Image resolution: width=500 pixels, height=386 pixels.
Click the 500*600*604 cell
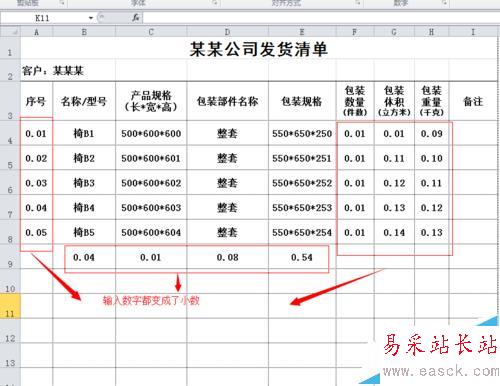coord(151,232)
